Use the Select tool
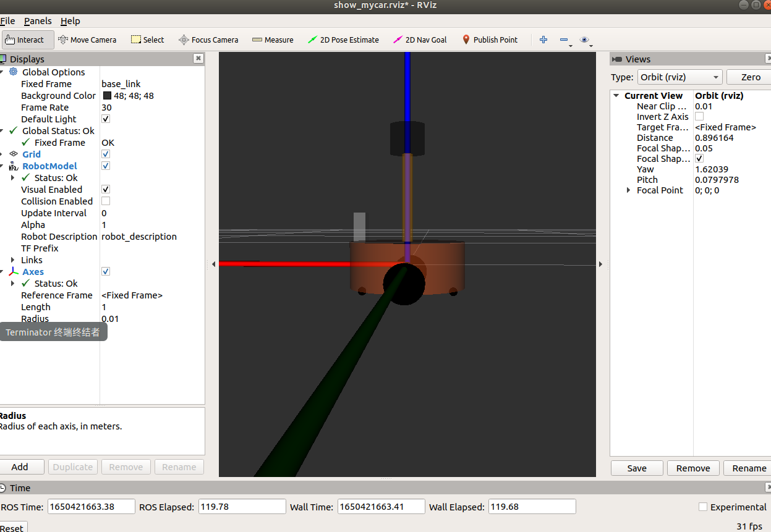This screenshot has height=532, width=771. coord(147,40)
